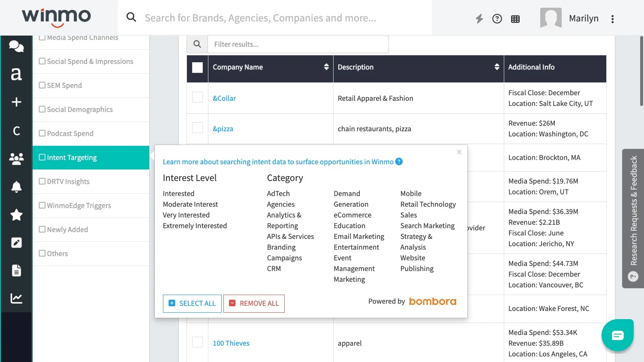Select the Email Marketing category

pyautogui.click(x=359, y=236)
